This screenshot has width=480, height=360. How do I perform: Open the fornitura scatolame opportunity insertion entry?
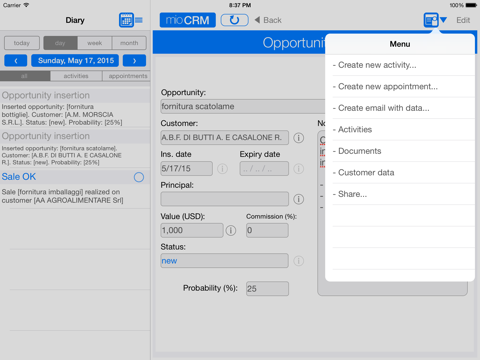75,148
